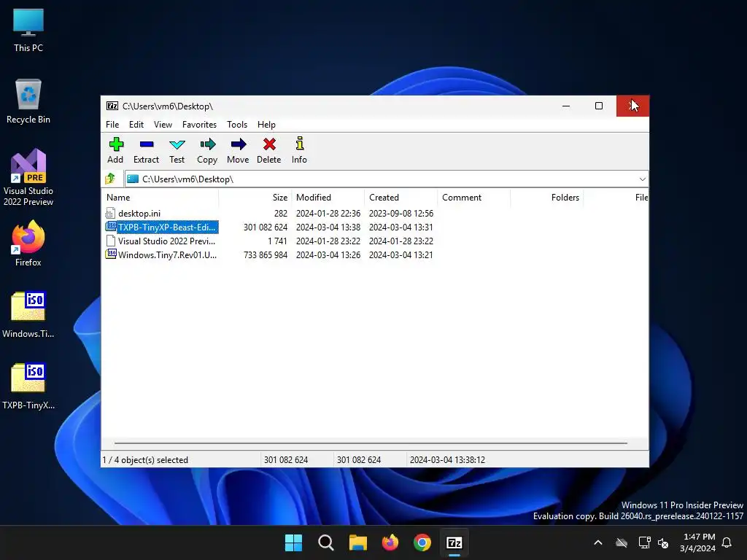Viewport: 747px width, 560px height.
Task: Open the clock and date in taskbar
Action: (x=697, y=542)
